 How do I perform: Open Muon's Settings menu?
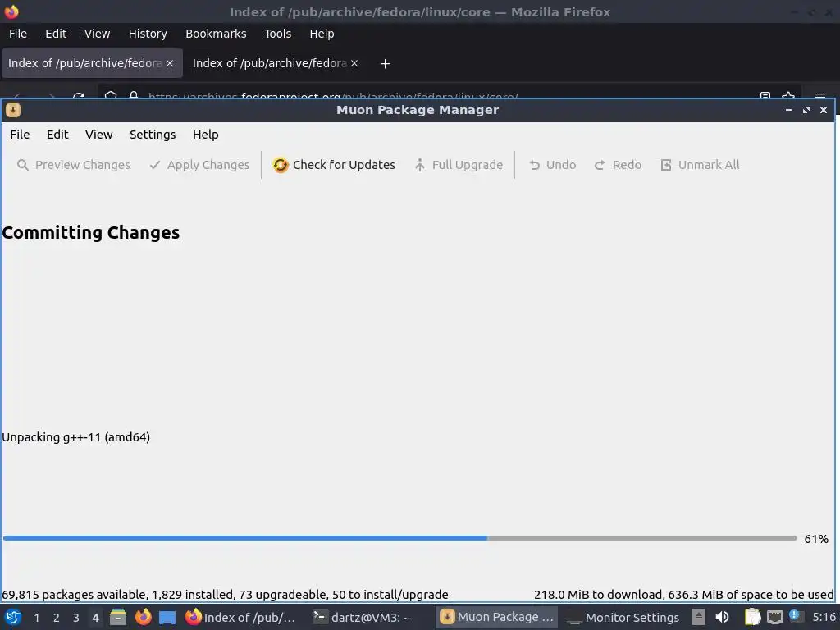click(153, 135)
